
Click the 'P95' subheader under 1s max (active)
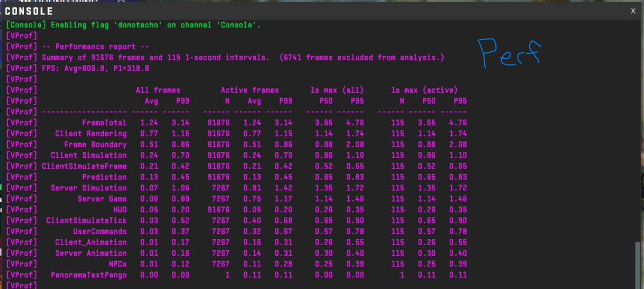tap(460, 101)
